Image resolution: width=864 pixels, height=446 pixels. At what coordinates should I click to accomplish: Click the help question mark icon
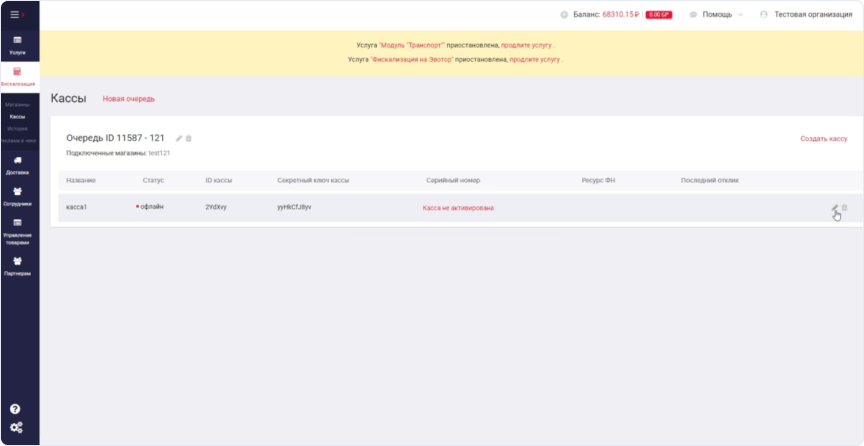coord(15,409)
